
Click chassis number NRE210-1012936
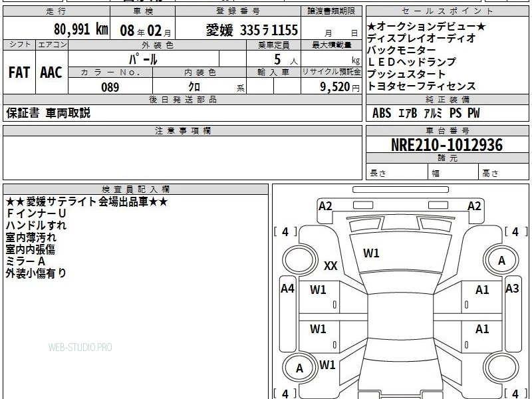(447, 145)
